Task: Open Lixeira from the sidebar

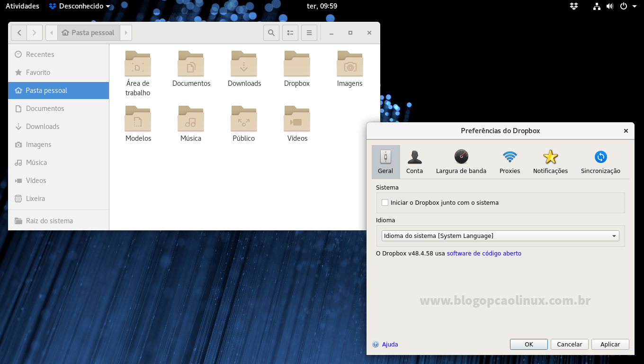Action: coord(58,199)
